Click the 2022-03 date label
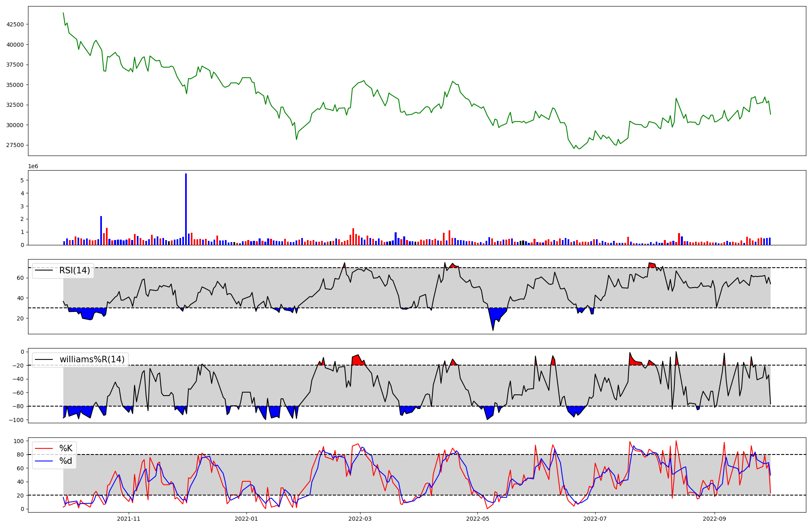Screen dimensions: 812x528 [360, 519]
